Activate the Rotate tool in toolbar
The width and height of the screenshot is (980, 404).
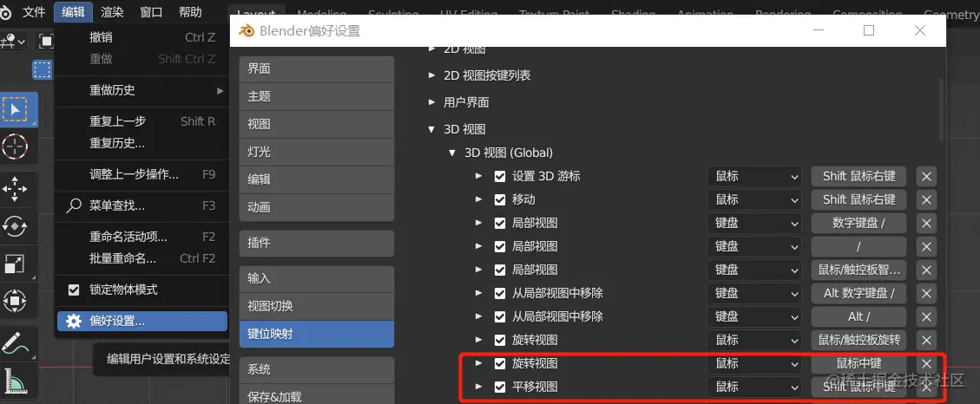15,226
